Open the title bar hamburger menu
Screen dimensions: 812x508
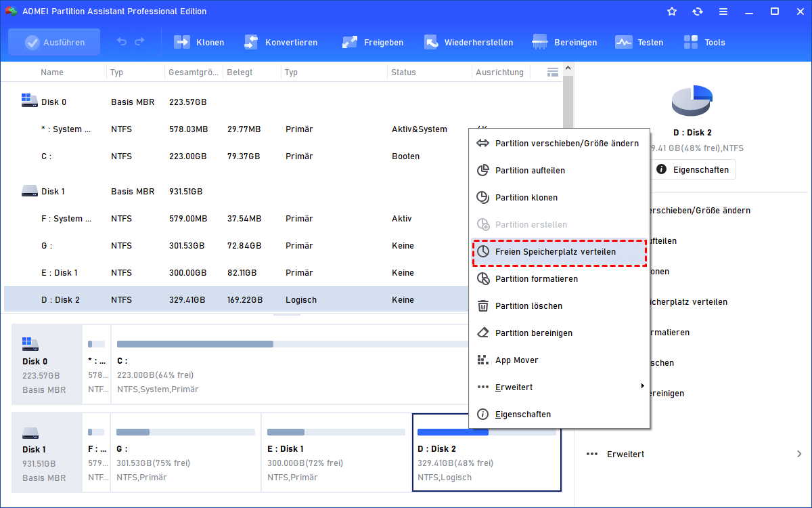click(x=723, y=12)
